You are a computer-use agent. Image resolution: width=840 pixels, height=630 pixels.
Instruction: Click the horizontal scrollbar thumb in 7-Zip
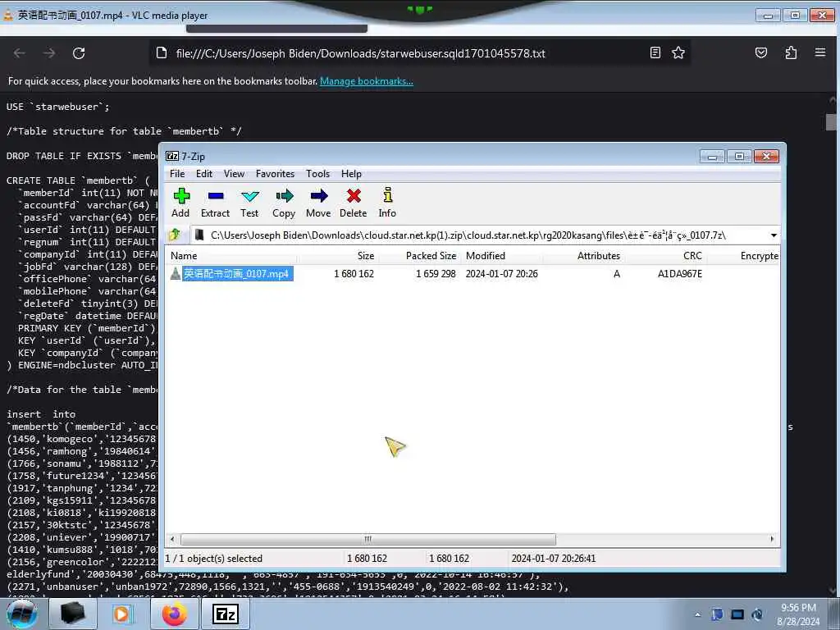pos(368,539)
